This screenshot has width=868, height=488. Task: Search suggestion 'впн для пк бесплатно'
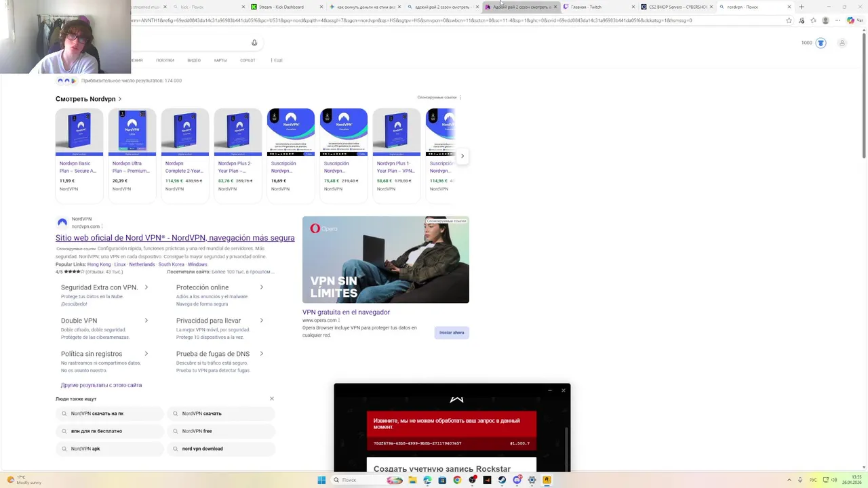coord(110,431)
